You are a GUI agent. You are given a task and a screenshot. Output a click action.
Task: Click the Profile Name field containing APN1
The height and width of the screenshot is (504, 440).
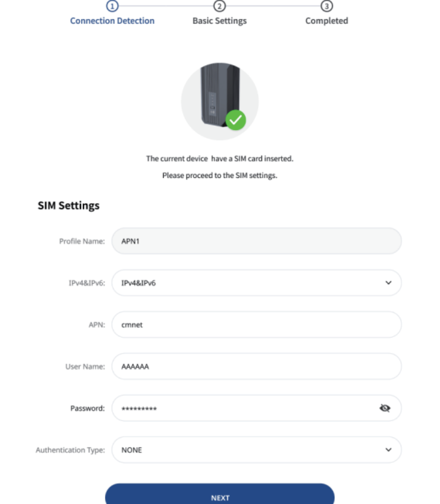[x=256, y=241]
